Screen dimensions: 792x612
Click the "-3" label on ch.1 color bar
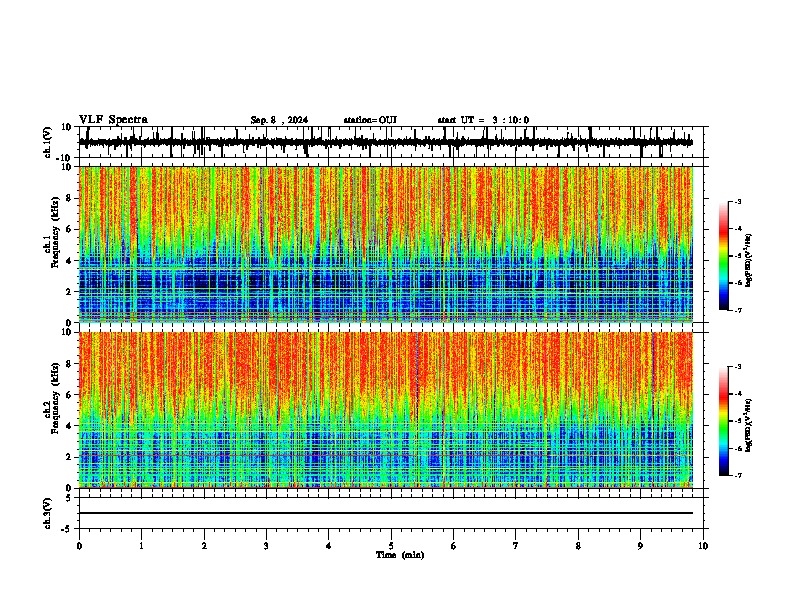click(x=738, y=201)
